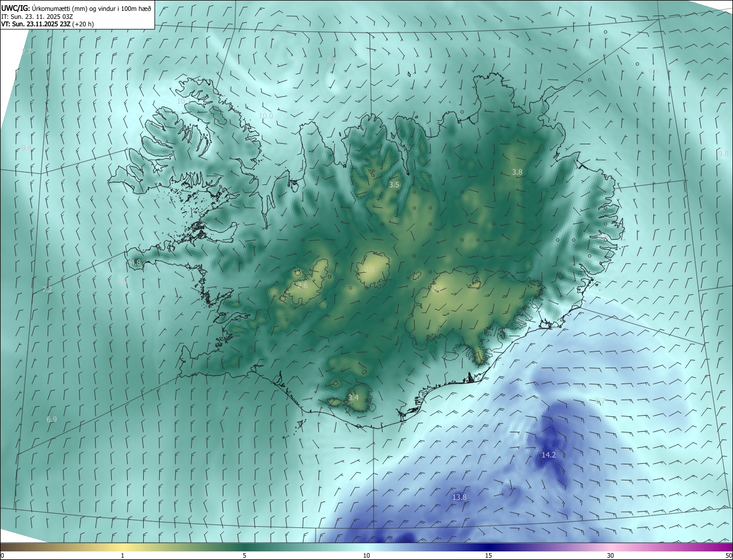Click the 9.4 value label on the map
Image resolution: width=733 pixels, height=560 pixels.
pos(26,148)
